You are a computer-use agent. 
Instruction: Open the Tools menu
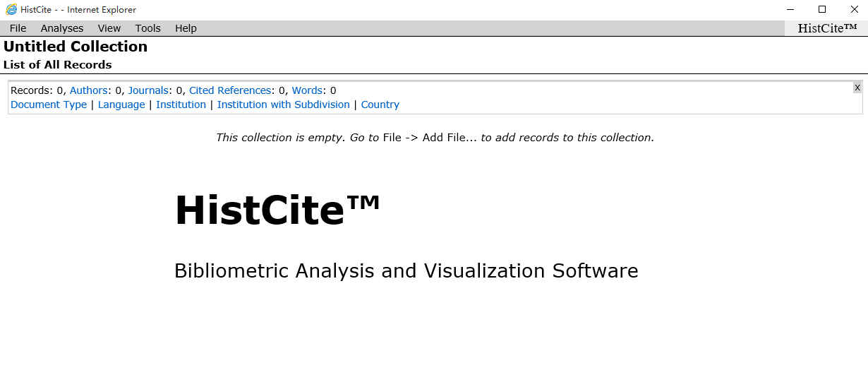click(x=148, y=28)
